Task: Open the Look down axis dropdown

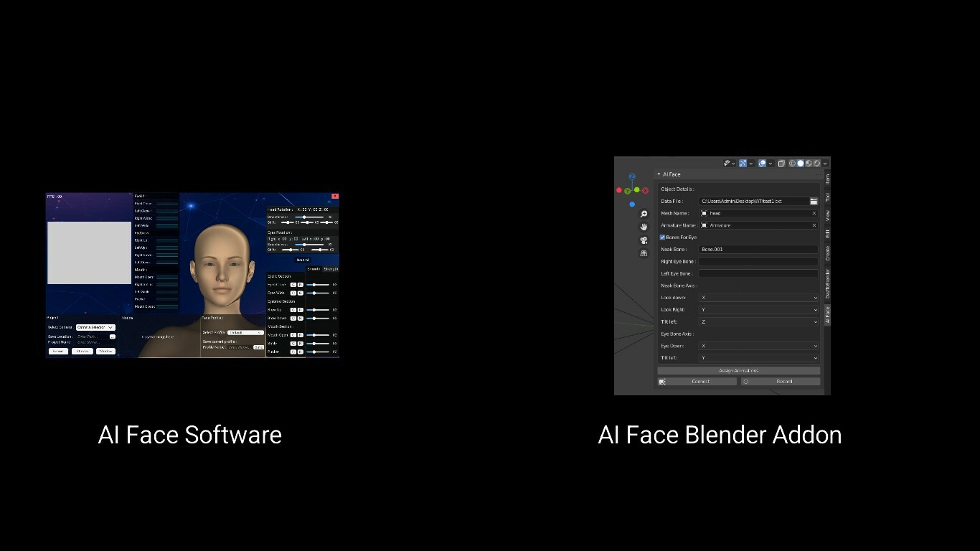Action: tap(758, 297)
